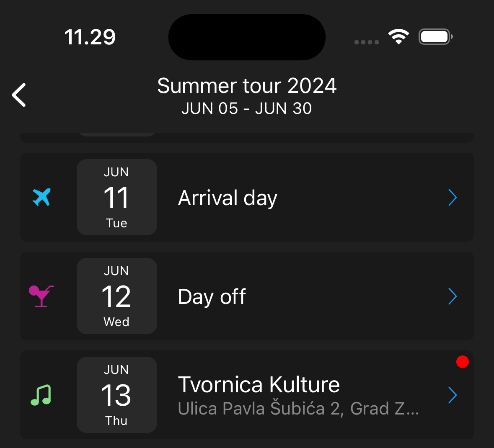494x448 pixels.
Task: Expand the Tvornica Kulture show details
Action: pyautogui.click(x=453, y=395)
